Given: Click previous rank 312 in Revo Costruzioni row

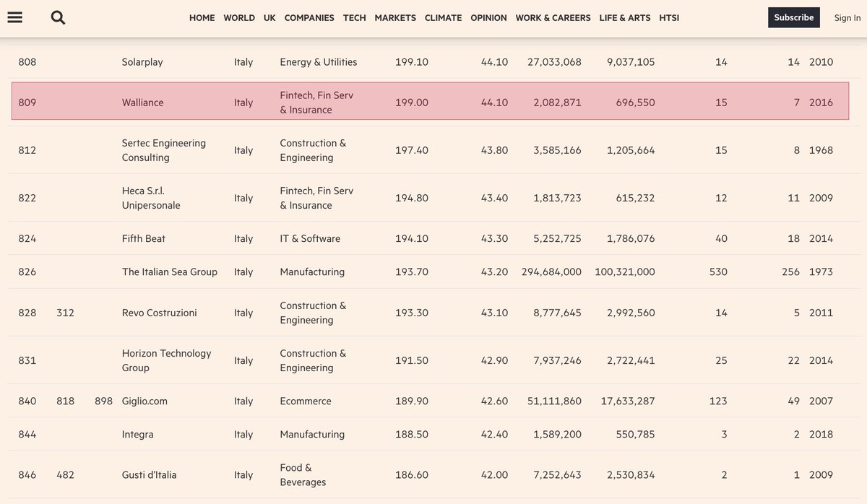Looking at the screenshot, I should coord(66,313).
